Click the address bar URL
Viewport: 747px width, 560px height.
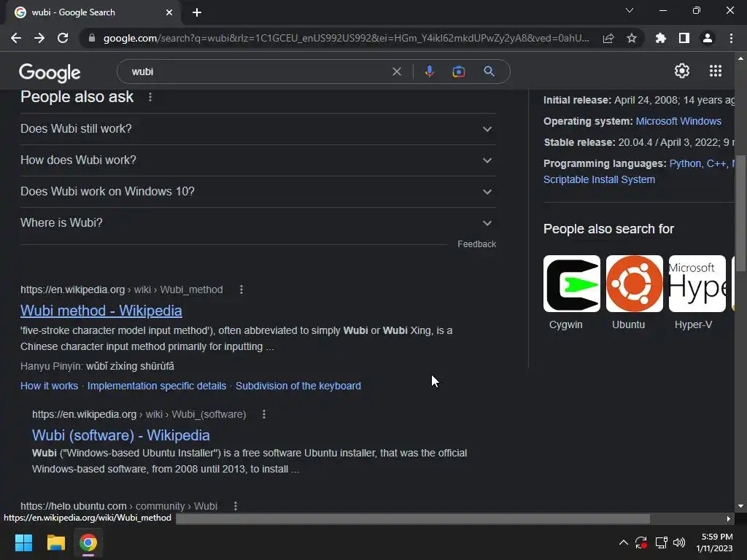click(346, 38)
